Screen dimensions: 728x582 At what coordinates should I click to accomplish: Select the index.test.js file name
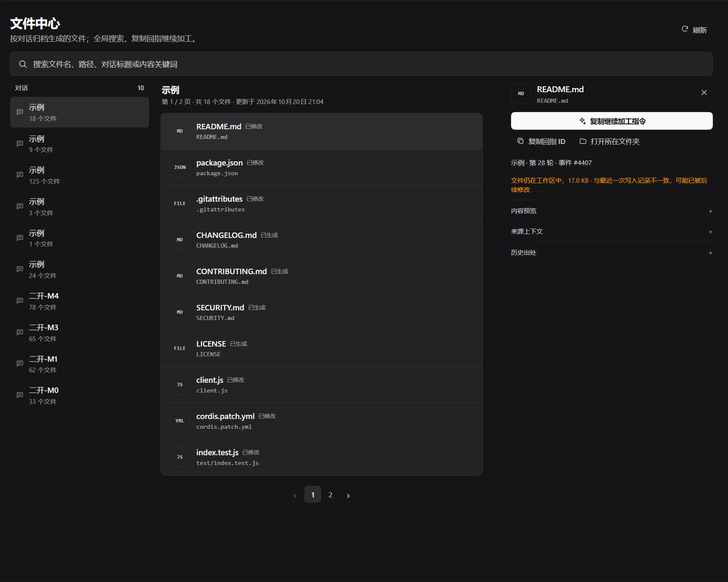point(217,453)
